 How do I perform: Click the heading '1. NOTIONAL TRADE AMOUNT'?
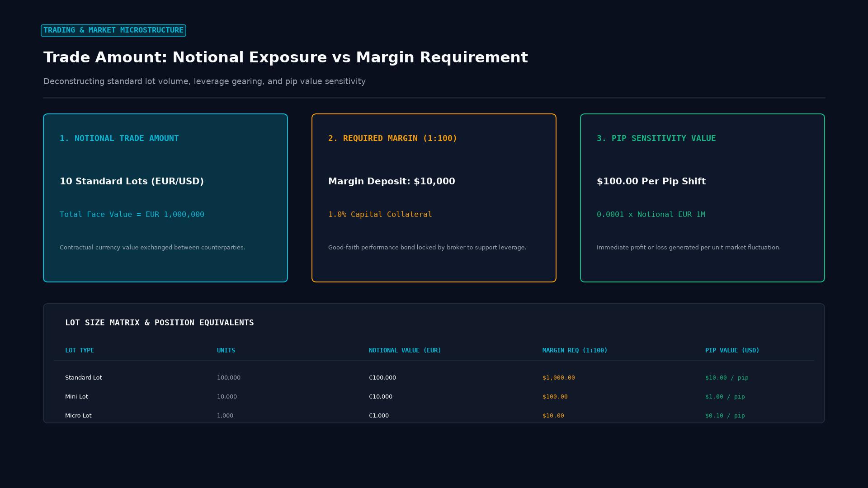click(119, 138)
